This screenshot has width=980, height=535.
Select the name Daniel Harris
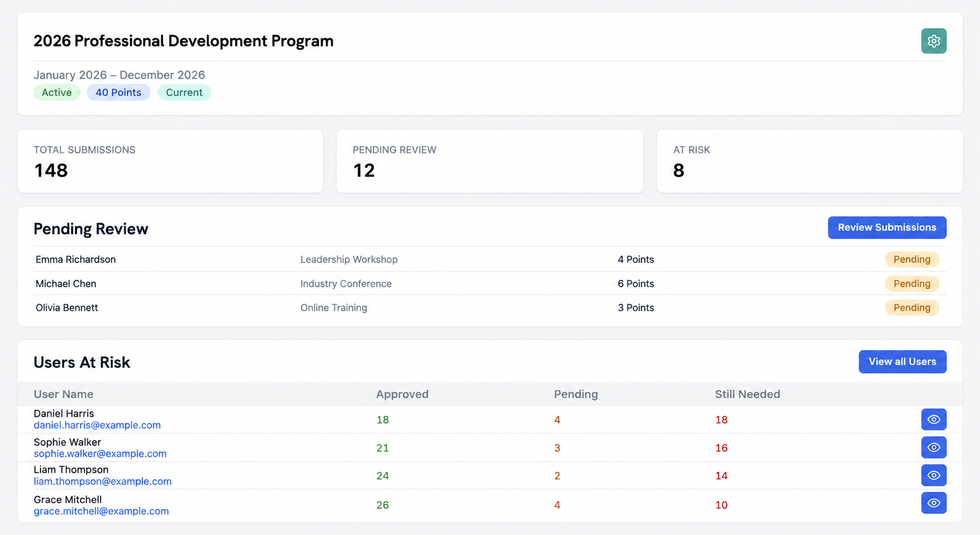coord(64,414)
